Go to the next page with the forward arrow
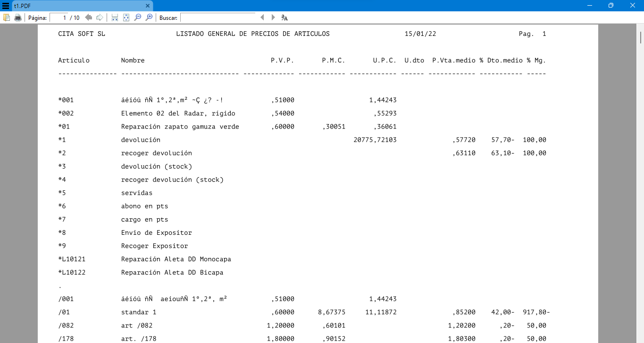The image size is (644, 343). (100, 17)
